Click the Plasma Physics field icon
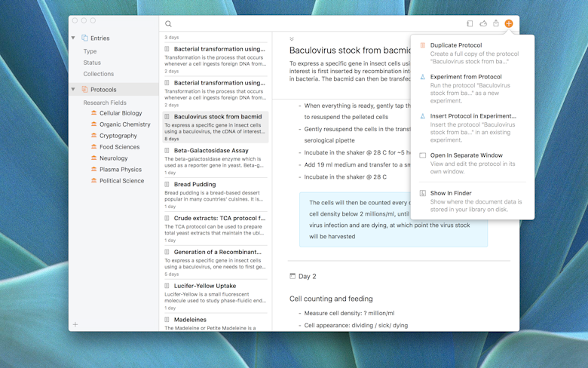This screenshot has width=588, height=368. 93,169
